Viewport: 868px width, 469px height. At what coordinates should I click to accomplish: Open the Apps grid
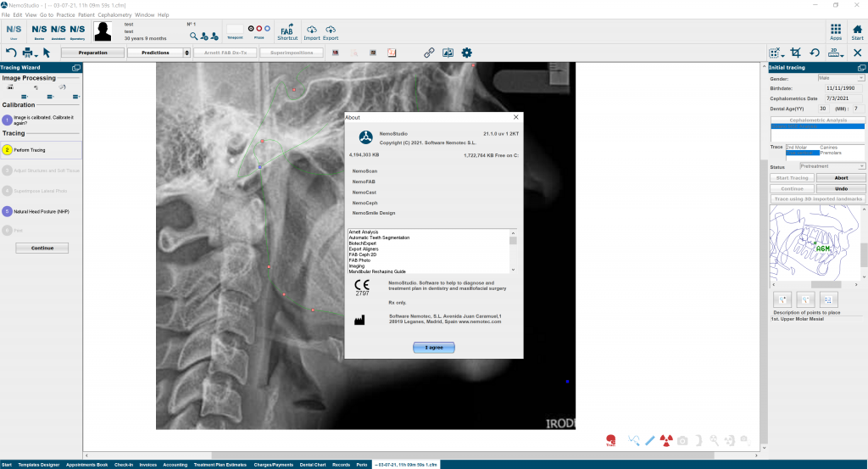click(x=836, y=31)
